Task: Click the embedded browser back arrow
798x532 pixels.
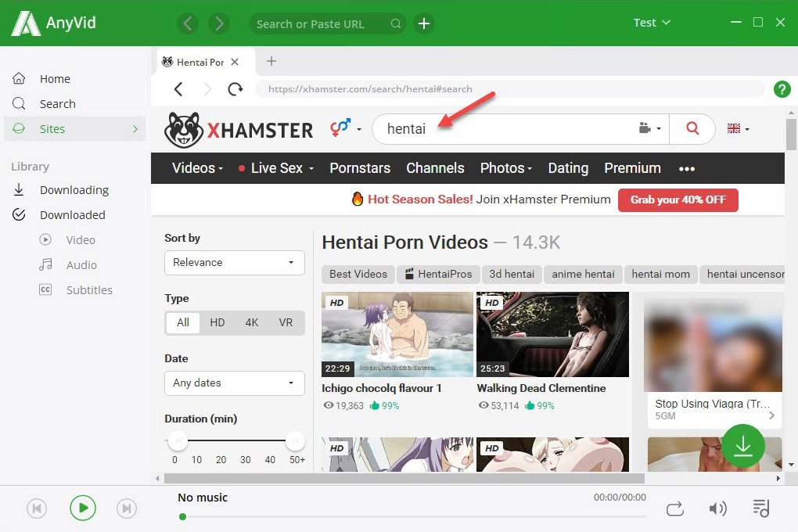Action: click(178, 89)
